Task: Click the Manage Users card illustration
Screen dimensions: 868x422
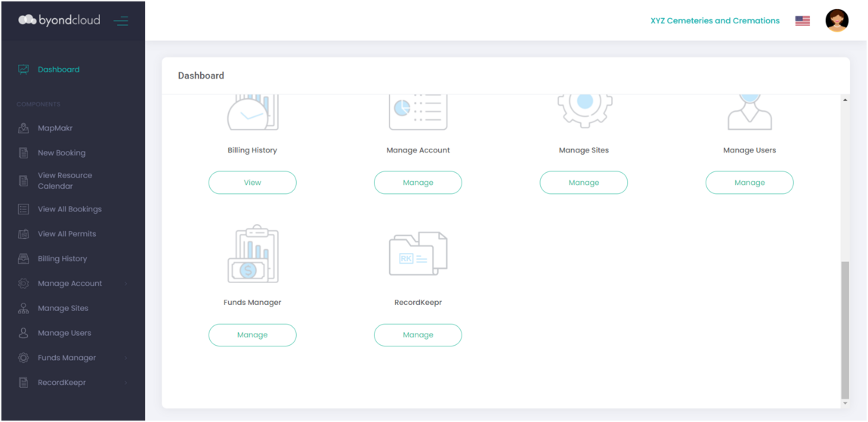Action: pos(749,112)
